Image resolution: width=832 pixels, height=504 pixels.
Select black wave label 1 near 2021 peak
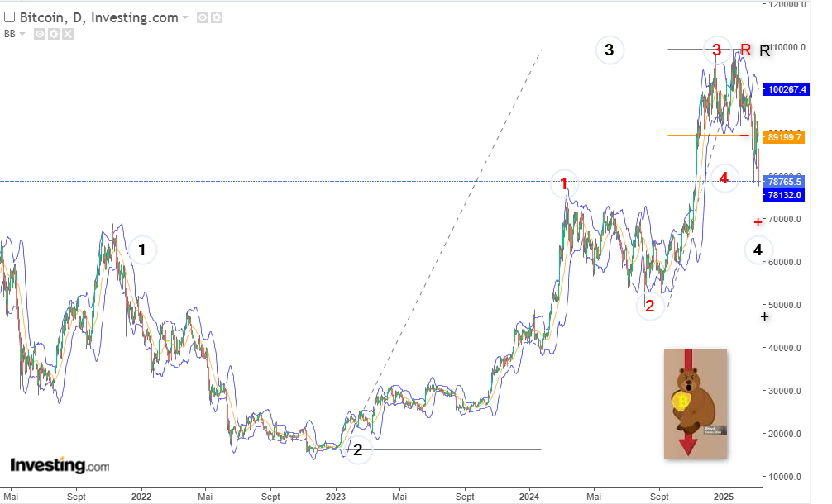tap(142, 250)
